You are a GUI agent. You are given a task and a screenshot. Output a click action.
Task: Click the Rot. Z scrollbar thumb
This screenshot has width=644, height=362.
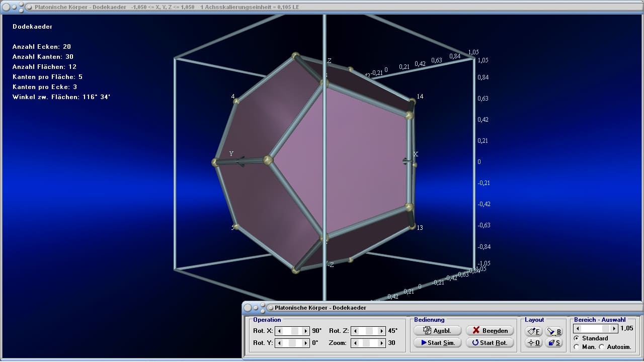click(370, 331)
